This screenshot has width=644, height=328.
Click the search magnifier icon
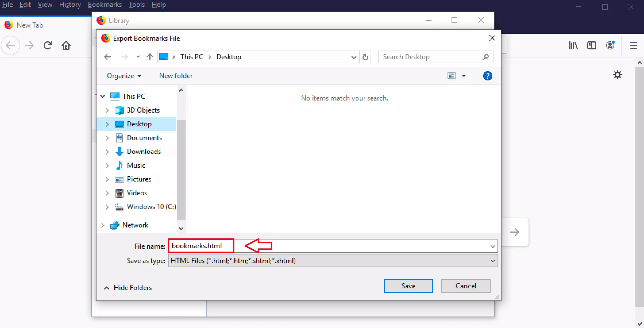pyautogui.click(x=486, y=57)
